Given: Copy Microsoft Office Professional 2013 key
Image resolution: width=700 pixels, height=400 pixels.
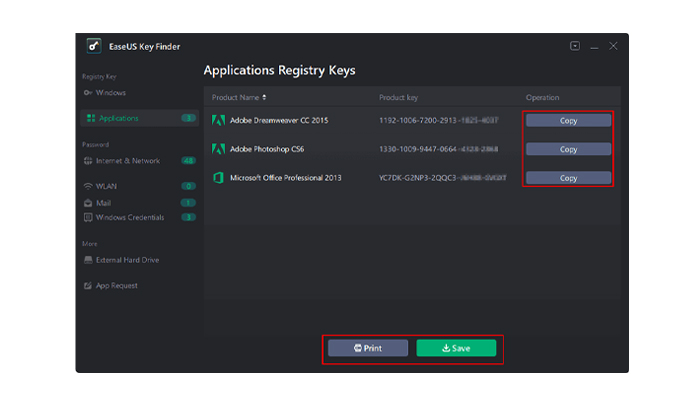Looking at the screenshot, I should (x=568, y=178).
